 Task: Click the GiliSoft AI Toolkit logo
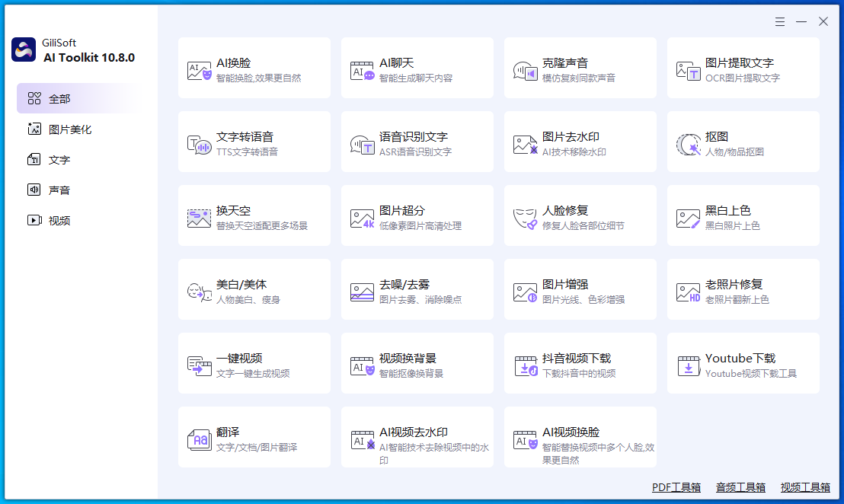24,49
